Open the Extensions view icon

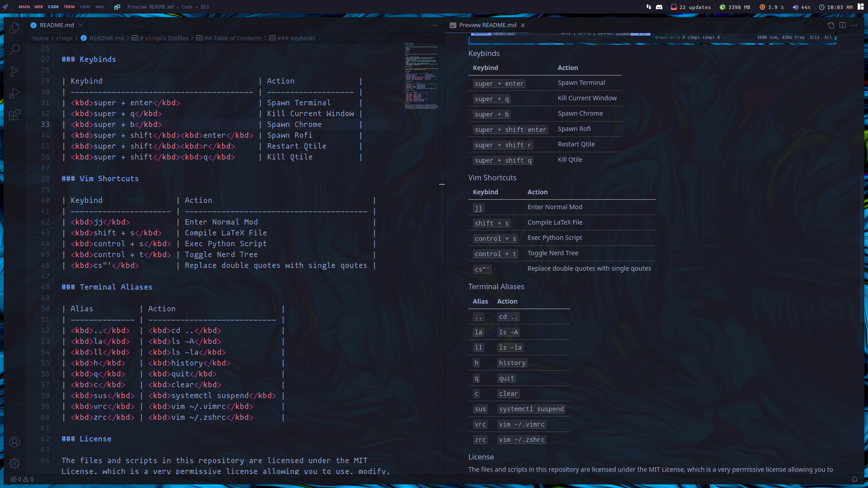(x=14, y=115)
